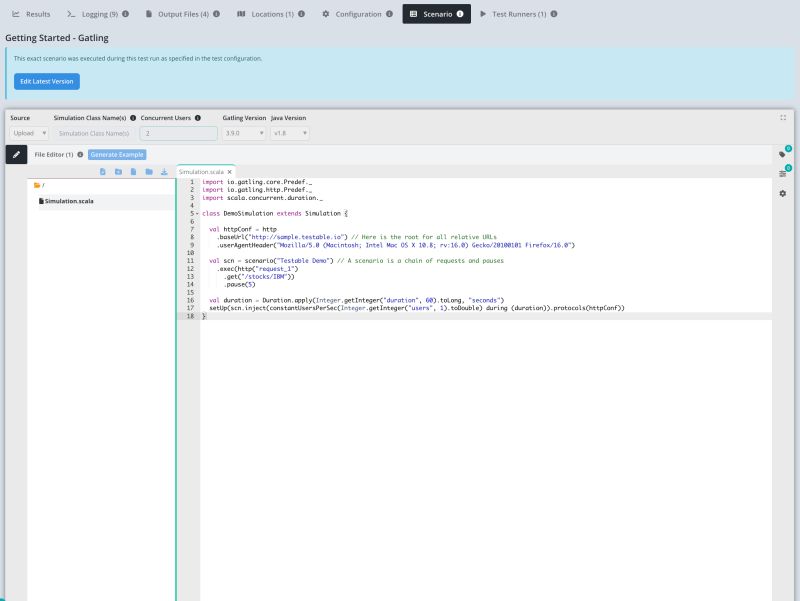800x601 pixels.
Task: Click the 'val scn = scenario' line
Action: coord(356,261)
